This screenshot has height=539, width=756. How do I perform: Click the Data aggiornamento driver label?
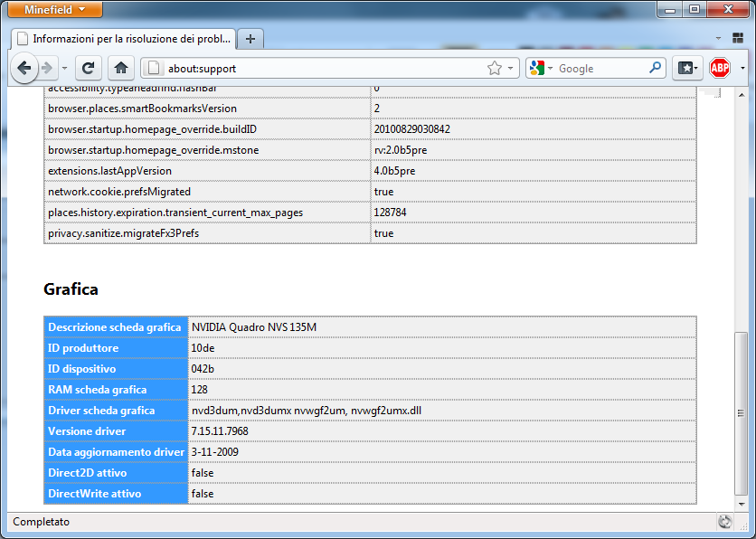[116, 452]
